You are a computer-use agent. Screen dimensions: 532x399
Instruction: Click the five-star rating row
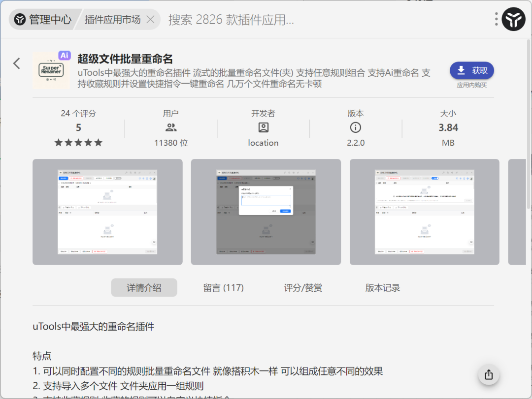pos(78,143)
